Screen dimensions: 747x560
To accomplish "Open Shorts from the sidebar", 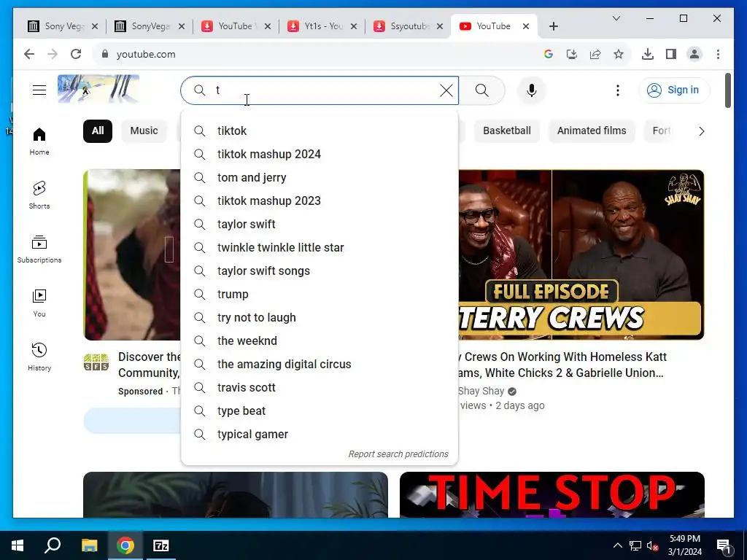I will 39,195.
